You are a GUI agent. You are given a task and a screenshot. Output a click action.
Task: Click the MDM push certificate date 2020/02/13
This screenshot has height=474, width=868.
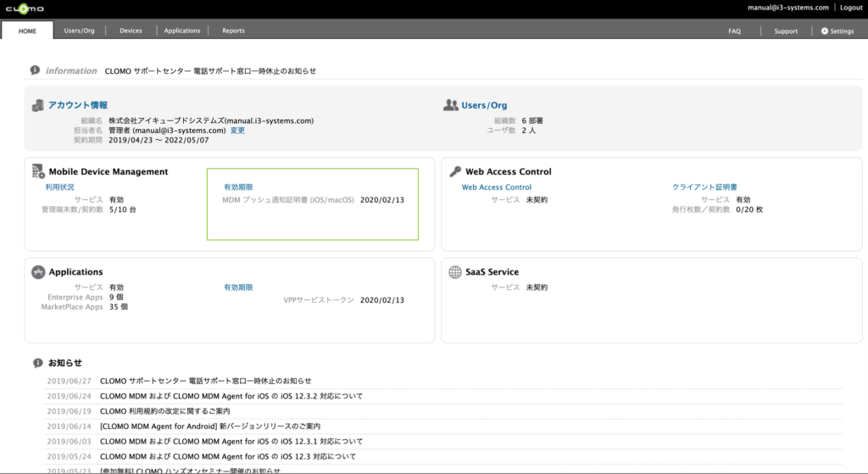pos(382,200)
